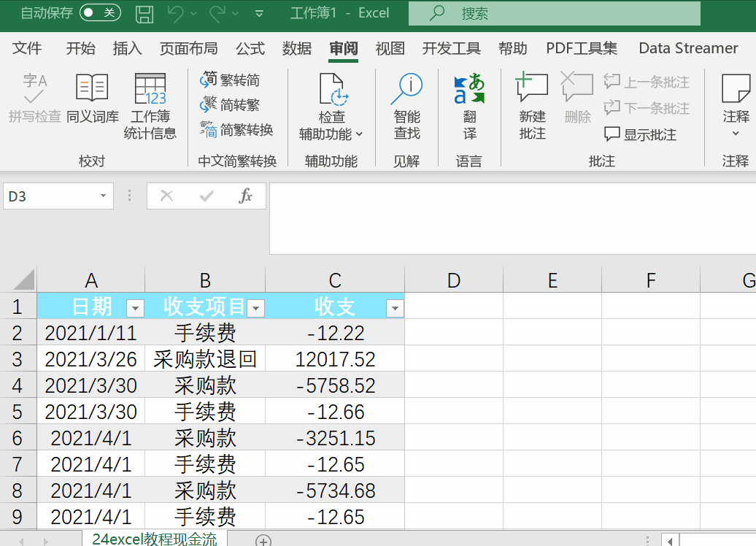Open the 收支项目 filter dropdown
This screenshot has height=546, width=756.
(x=256, y=308)
